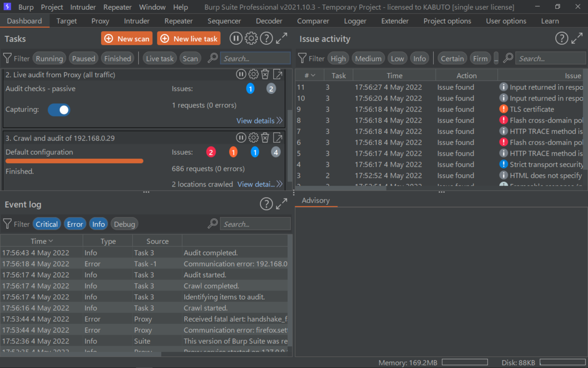This screenshot has height=368, width=588.
Task: Open the Extender tab
Action: point(395,21)
